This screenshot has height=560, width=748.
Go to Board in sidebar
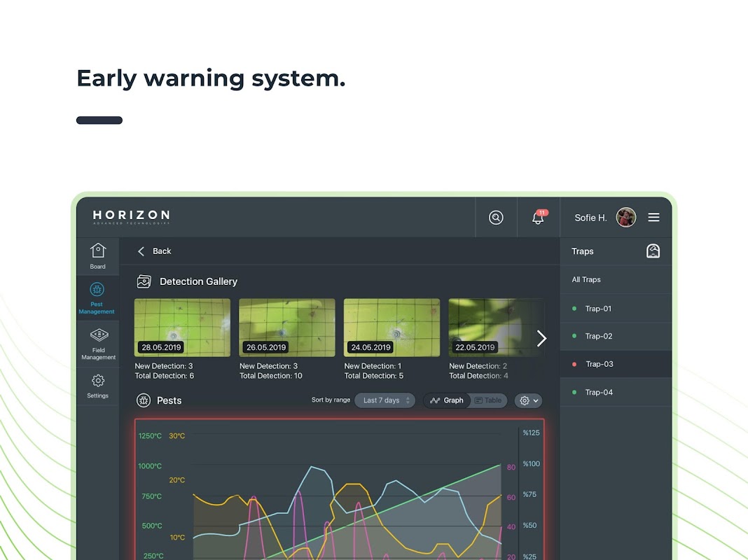coord(98,256)
